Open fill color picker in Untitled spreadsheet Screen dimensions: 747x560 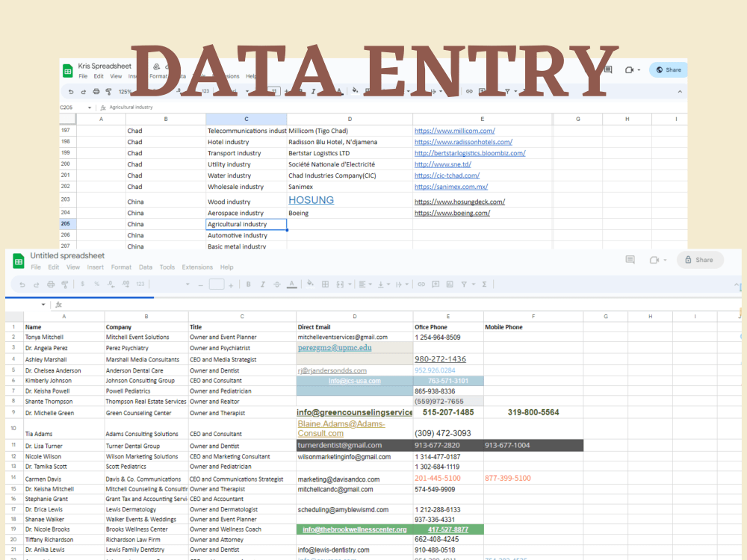310,284
